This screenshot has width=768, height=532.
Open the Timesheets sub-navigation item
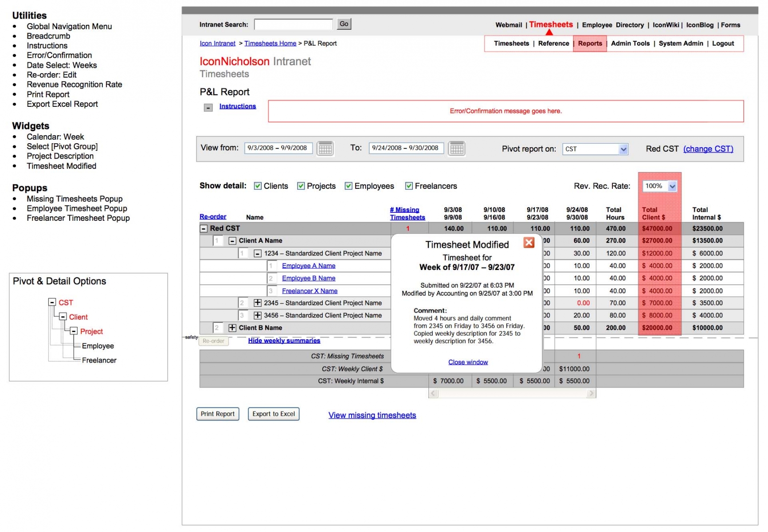511,43
